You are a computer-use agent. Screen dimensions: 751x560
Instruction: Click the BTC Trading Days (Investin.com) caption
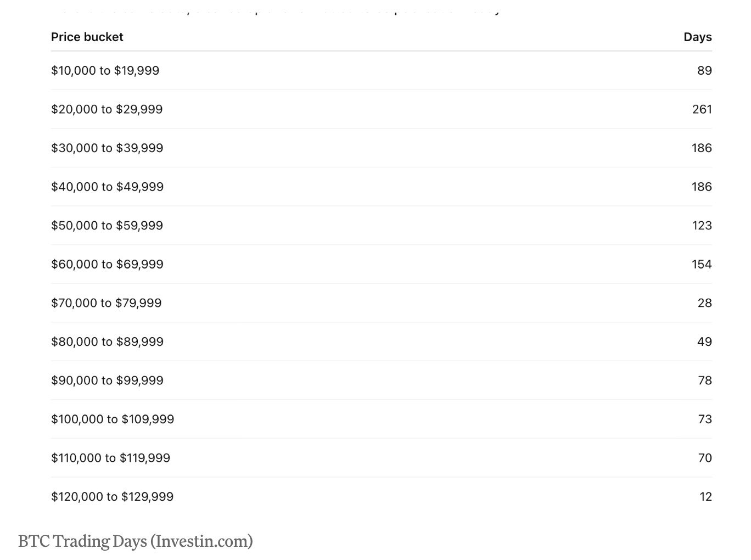135,541
